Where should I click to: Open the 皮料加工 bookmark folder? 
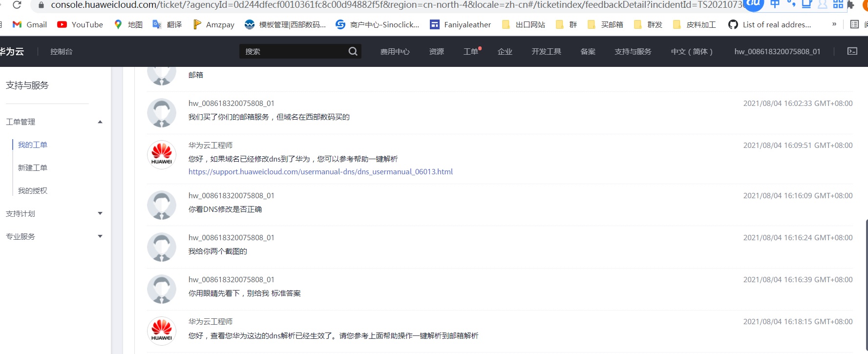694,24
